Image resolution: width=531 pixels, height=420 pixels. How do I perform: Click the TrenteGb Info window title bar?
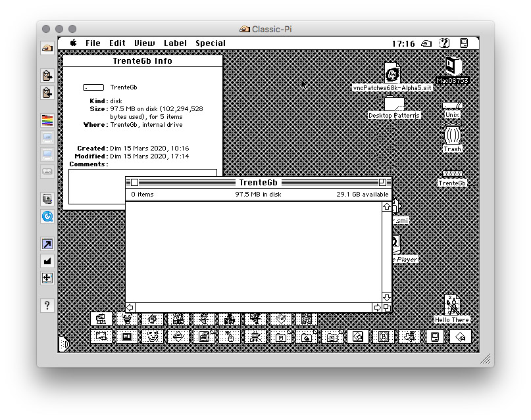point(143,61)
